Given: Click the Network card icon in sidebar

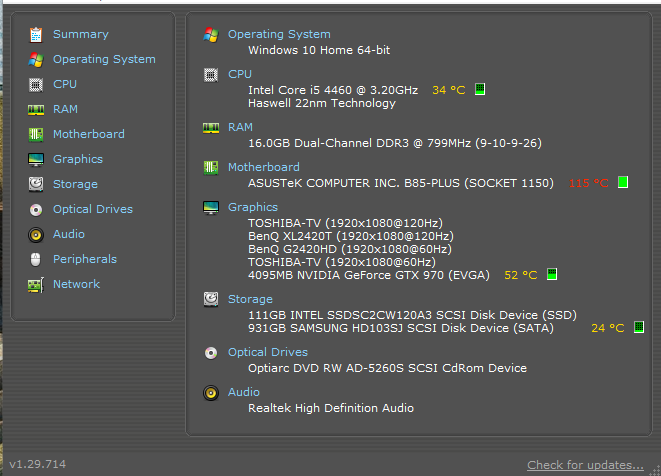Looking at the screenshot, I should [x=36, y=285].
